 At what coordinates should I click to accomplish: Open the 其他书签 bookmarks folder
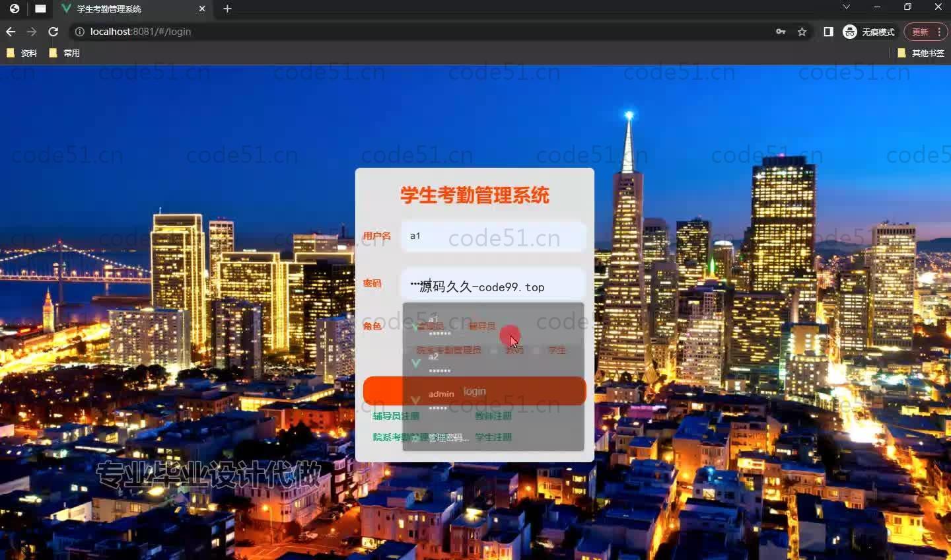pos(921,53)
